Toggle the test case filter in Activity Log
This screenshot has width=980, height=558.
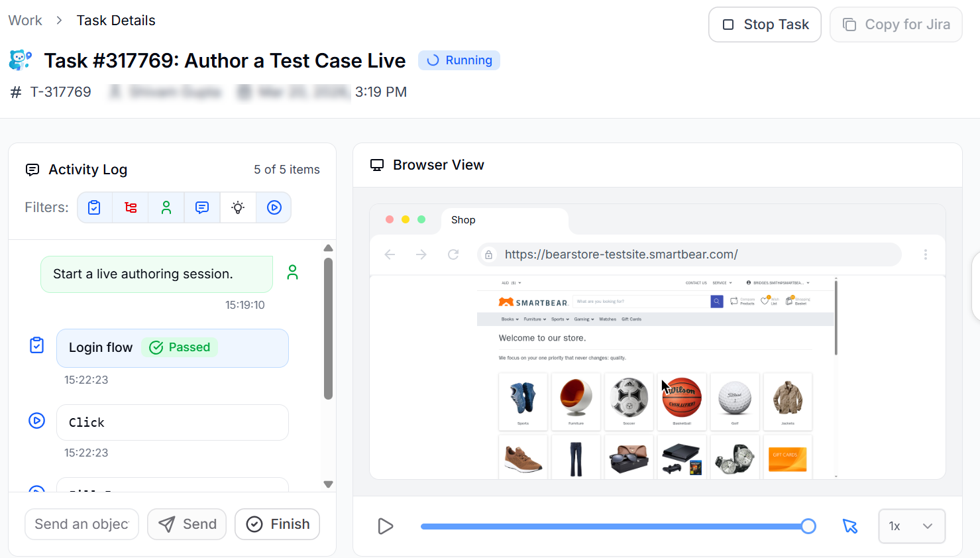pos(94,207)
